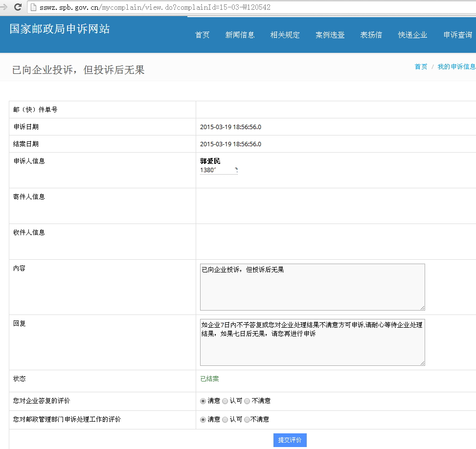Focus the URL address bar
This screenshot has width=476, height=449.
click(252, 7)
